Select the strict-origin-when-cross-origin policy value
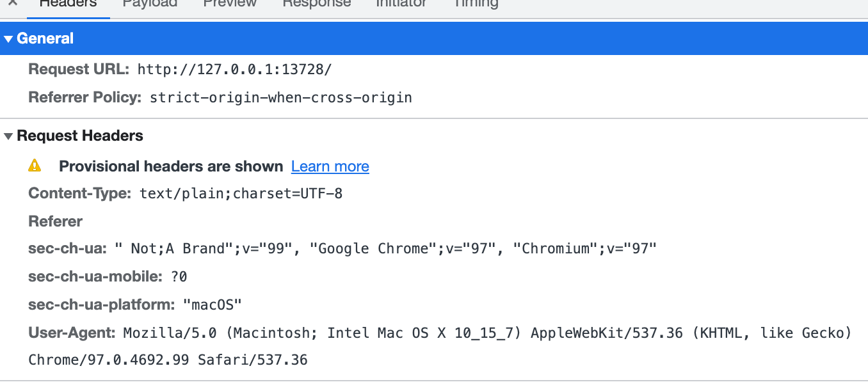Screen dimensions: 868x389 point(280,98)
